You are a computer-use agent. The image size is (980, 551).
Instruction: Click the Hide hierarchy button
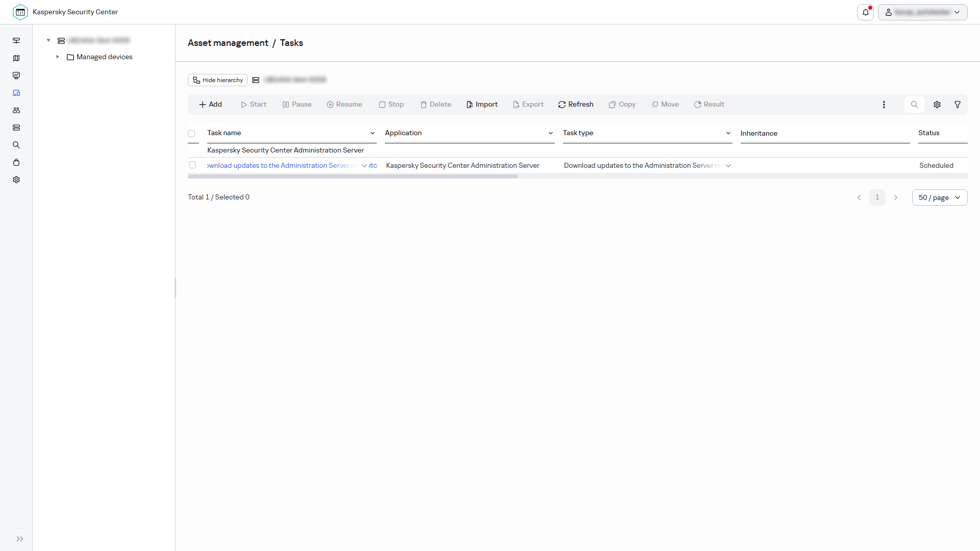(217, 80)
